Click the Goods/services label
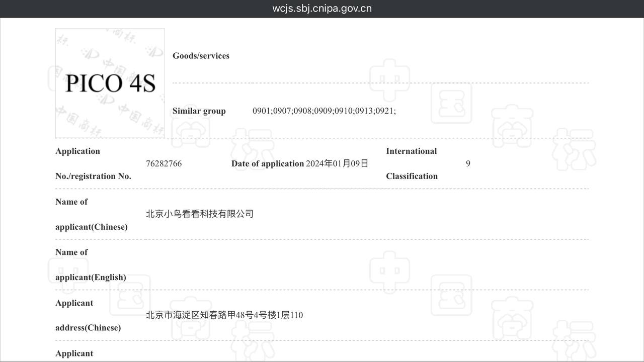The height and width of the screenshot is (362, 644). (x=201, y=56)
